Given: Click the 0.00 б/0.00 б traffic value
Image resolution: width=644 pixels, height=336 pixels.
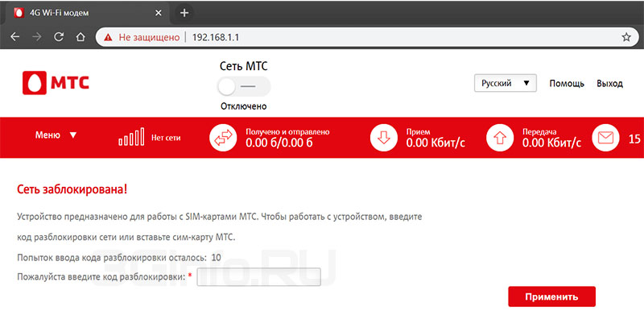Looking at the screenshot, I should point(279,143).
